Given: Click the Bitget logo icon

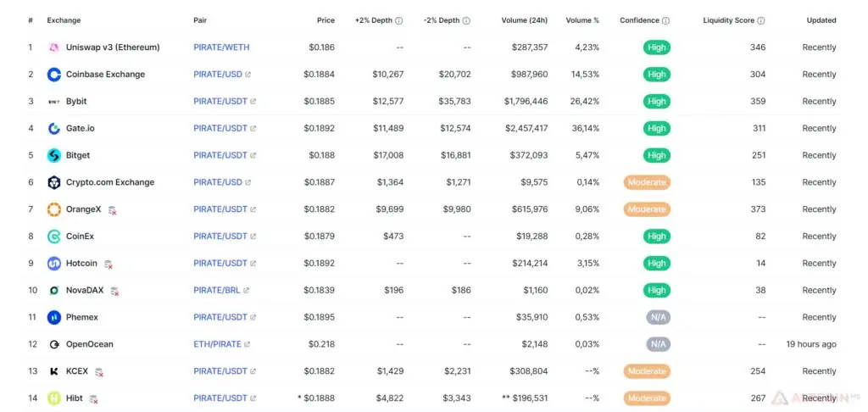Looking at the screenshot, I should [53, 156].
